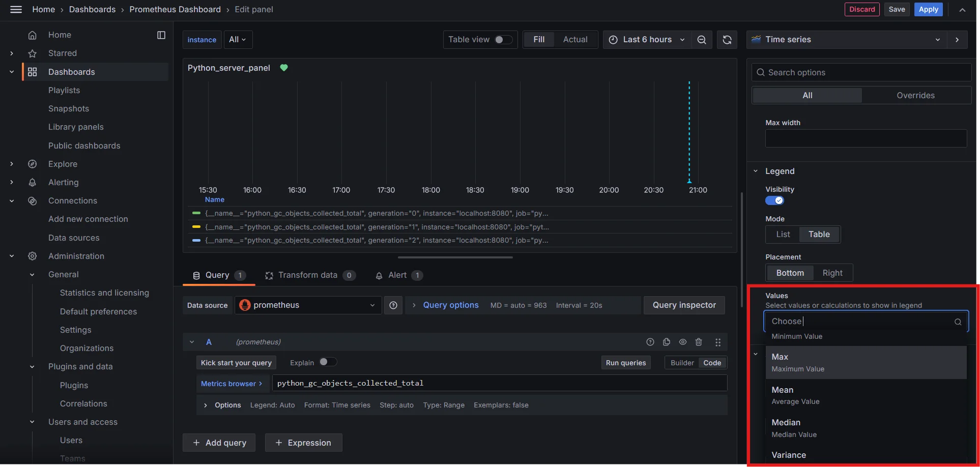Image resolution: width=980 pixels, height=467 pixels.
Task: Choose Median from Values list
Action: [x=866, y=428]
